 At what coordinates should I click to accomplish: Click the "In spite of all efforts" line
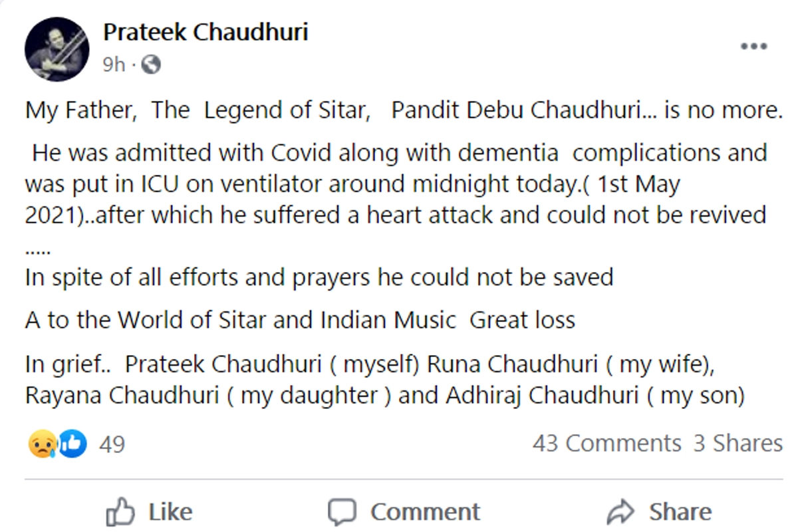tap(319, 277)
